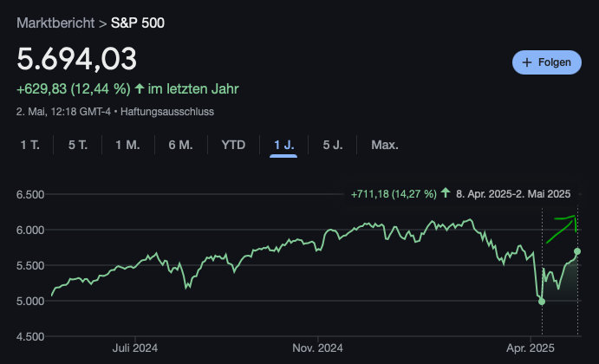Click the Juli 2024 axis label

(x=135, y=348)
